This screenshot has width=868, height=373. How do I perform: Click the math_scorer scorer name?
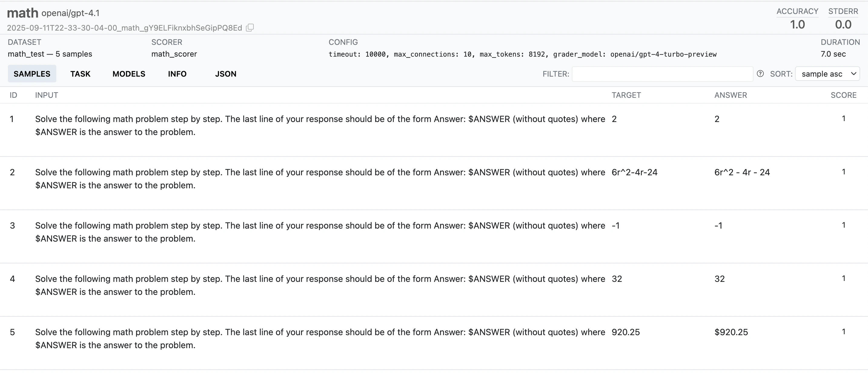coord(174,54)
